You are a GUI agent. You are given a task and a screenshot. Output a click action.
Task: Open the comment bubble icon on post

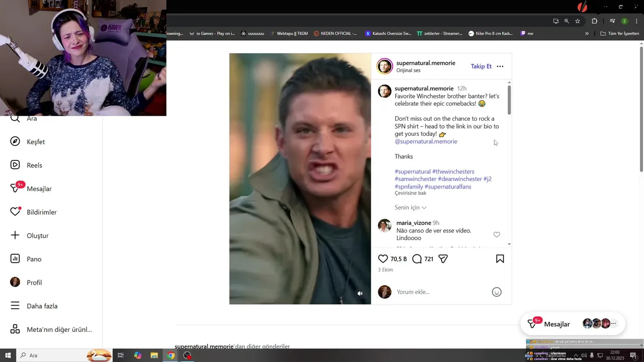(x=417, y=259)
